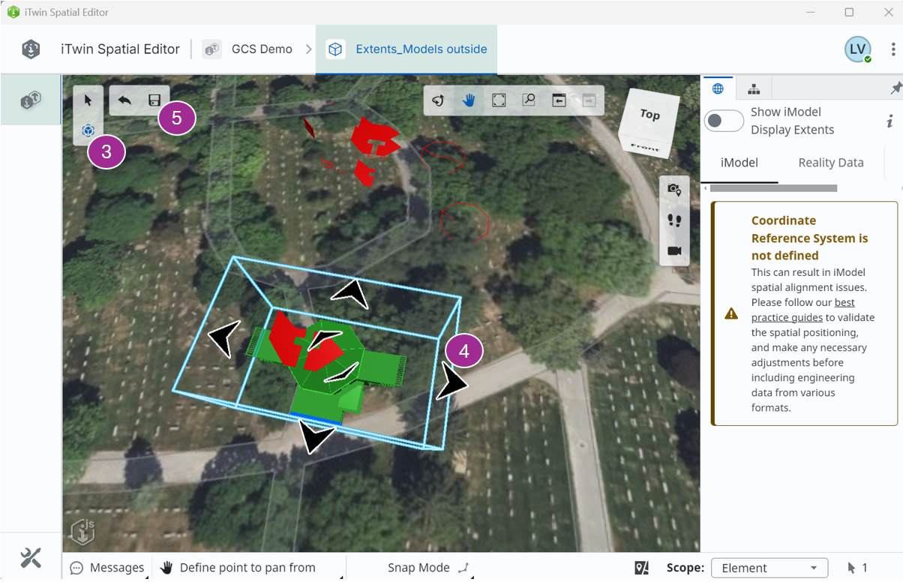The width and height of the screenshot is (903, 588).
Task: Open the walk footsteps tool
Action: tap(674, 220)
